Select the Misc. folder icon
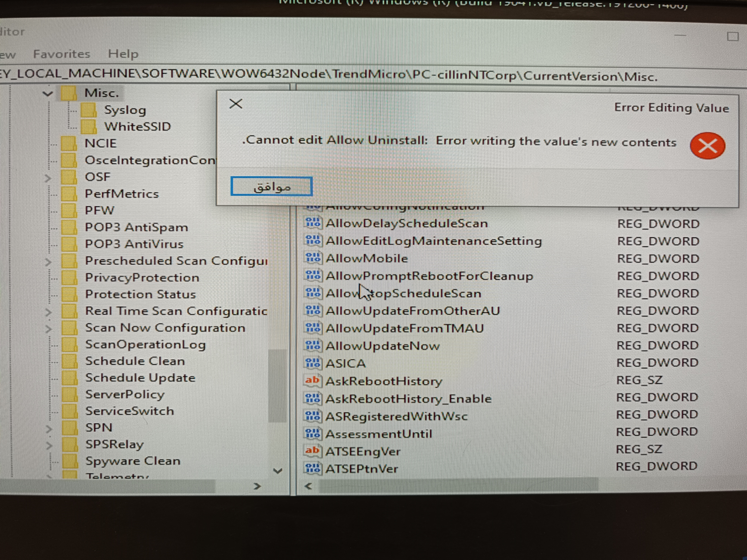 click(69, 93)
